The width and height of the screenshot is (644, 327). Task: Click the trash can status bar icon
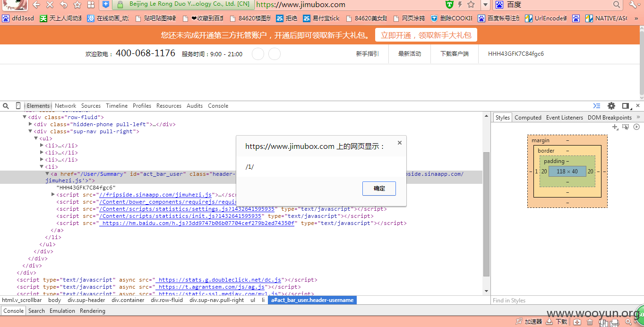[x=590, y=322]
